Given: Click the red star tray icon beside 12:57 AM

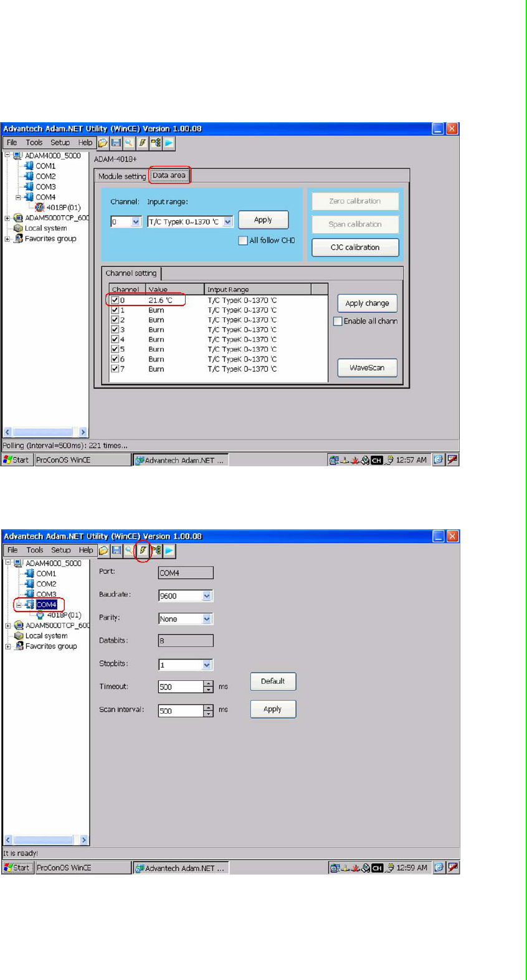Looking at the screenshot, I should click(x=355, y=460).
